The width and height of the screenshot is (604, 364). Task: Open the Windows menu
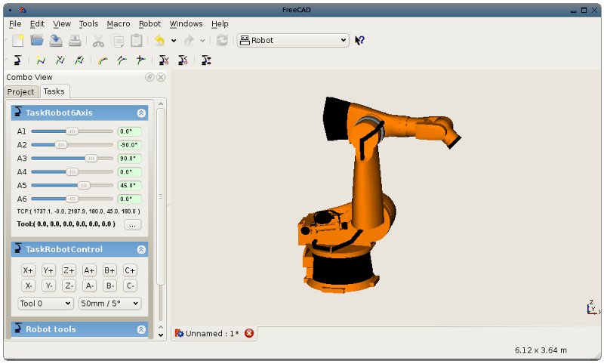tap(186, 24)
